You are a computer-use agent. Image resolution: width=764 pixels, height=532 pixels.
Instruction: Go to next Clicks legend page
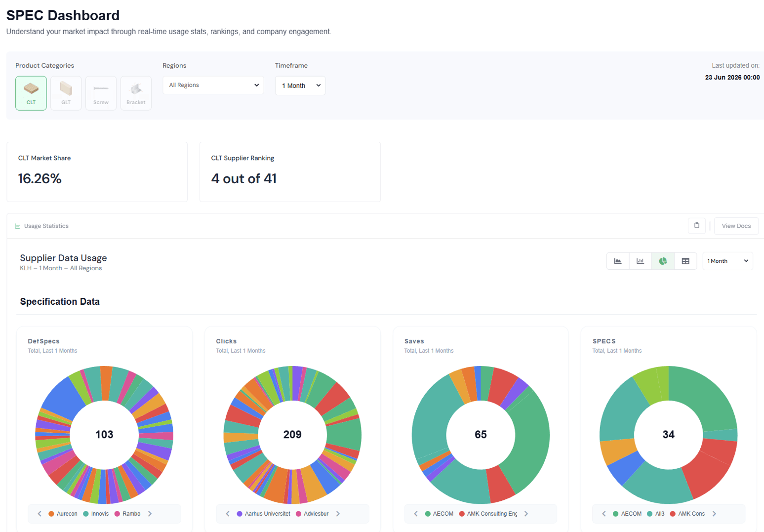[x=338, y=514]
